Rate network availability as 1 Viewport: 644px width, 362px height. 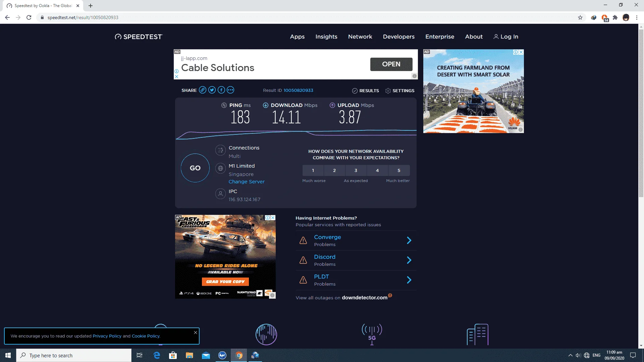click(313, 170)
